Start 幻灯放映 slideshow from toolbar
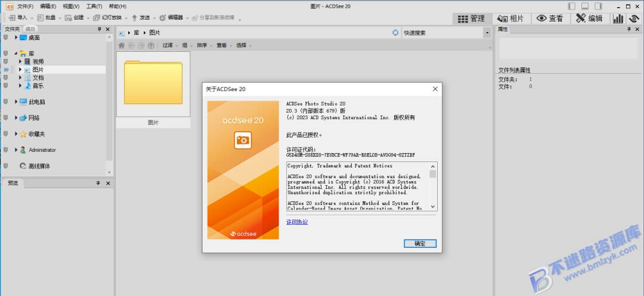This screenshot has width=644, height=296. tap(107, 18)
